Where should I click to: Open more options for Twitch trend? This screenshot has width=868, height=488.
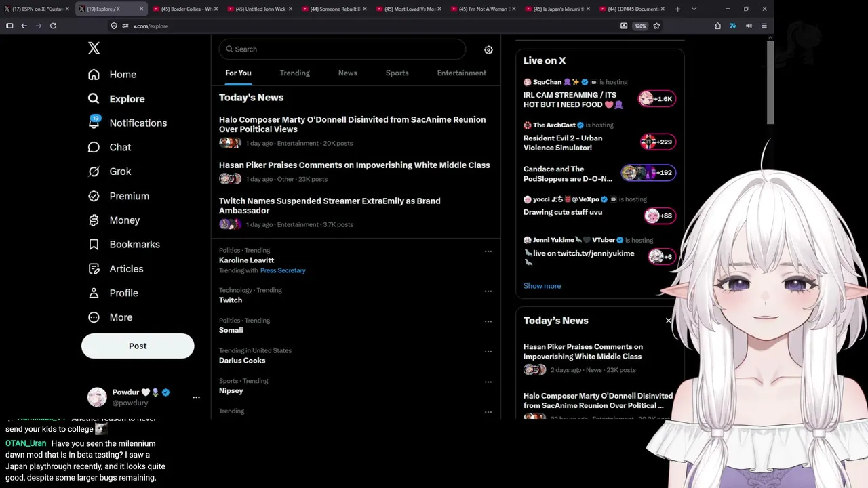[x=488, y=291]
